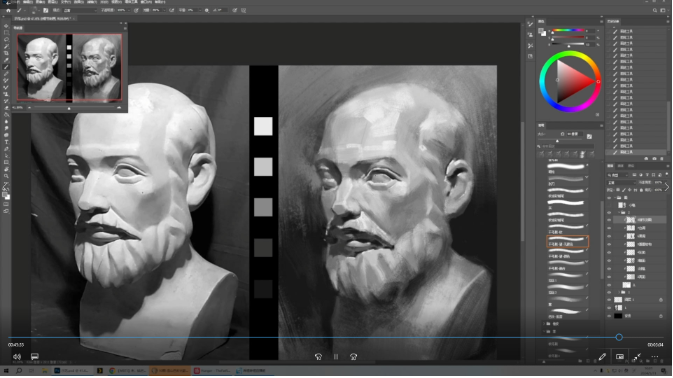Exit full screen with the shrink arrows icon
Screen dimensions: 673x378
click(x=637, y=357)
